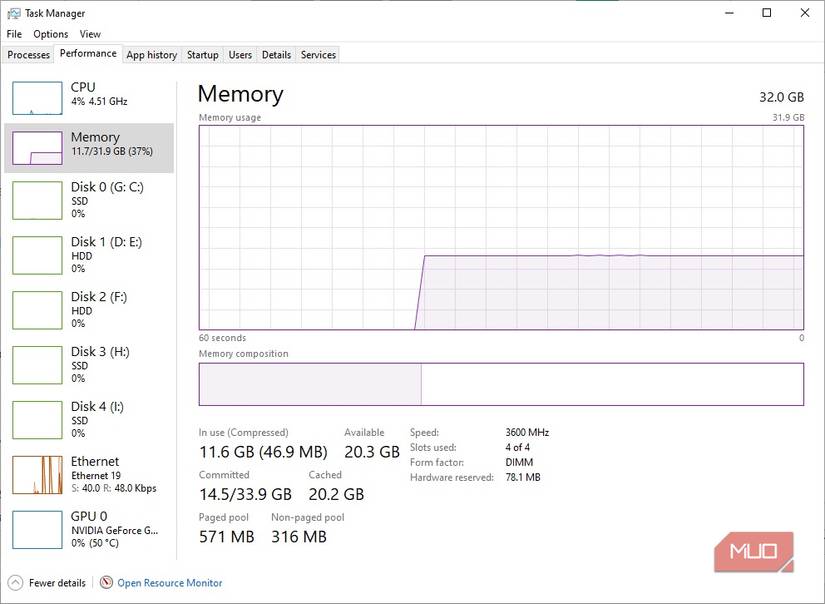Open the View menu
The width and height of the screenshot is (825, 604).
90,34
